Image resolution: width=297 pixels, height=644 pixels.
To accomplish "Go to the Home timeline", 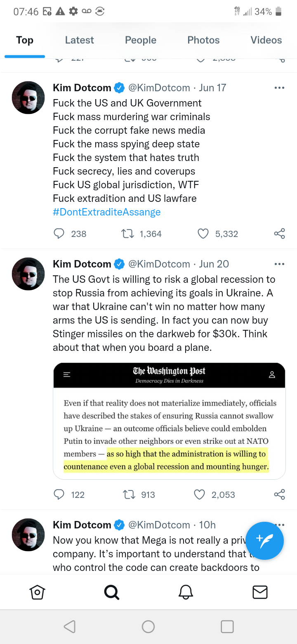I will (37, 592).
